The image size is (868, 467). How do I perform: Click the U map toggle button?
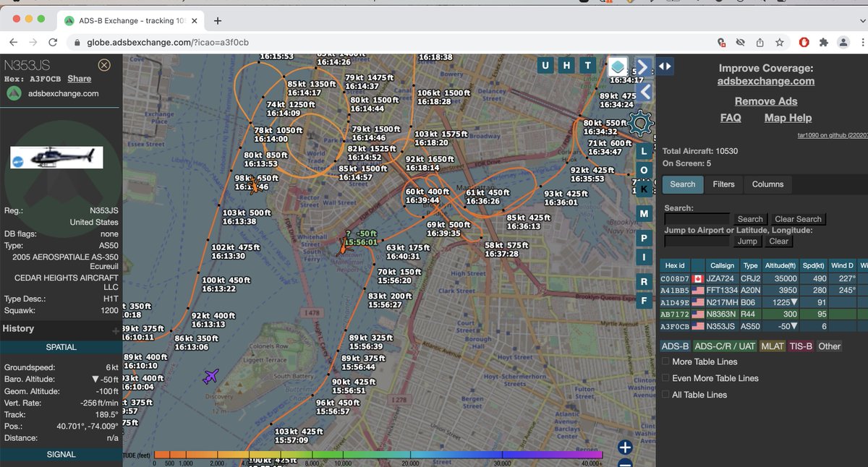click(545, 66)
